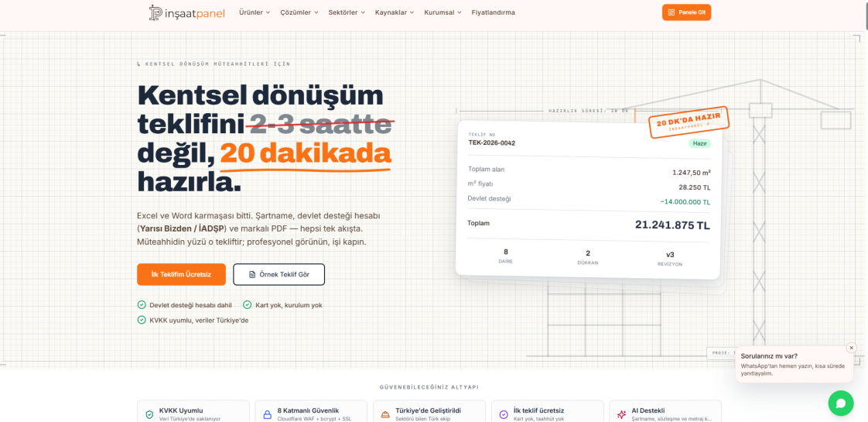This screenshot has height=422, width=868.
Task: Click the checkmark icon beside KVKK uyumlu
Action: tap(142, 320)
